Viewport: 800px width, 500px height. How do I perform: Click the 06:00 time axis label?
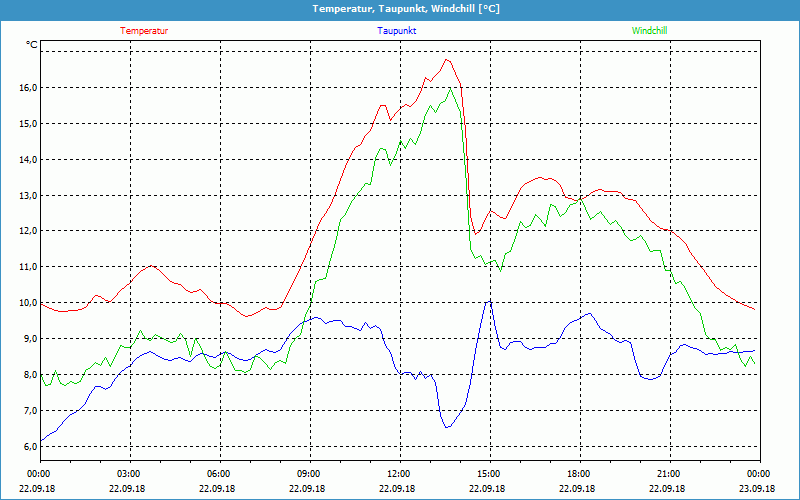pyautogui.click(x=220, y=474)
